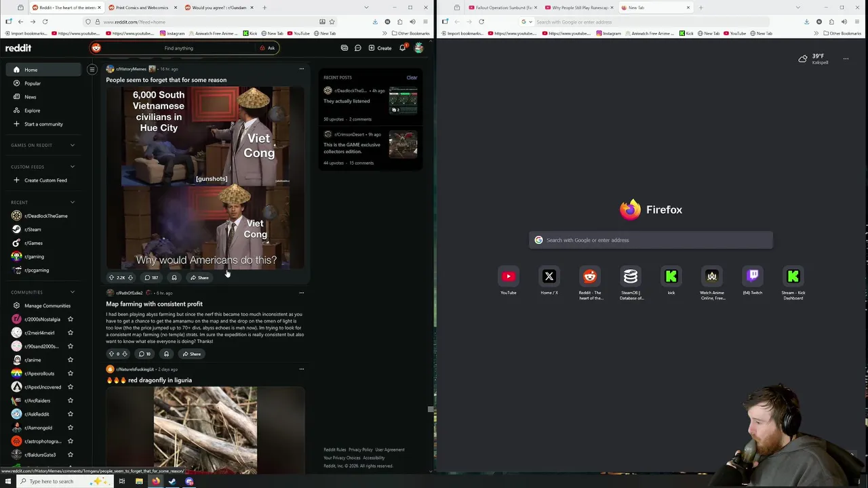This screenshot has height=488, width=868.
Task: Click Create post button
Action: (x=380, y=48)
